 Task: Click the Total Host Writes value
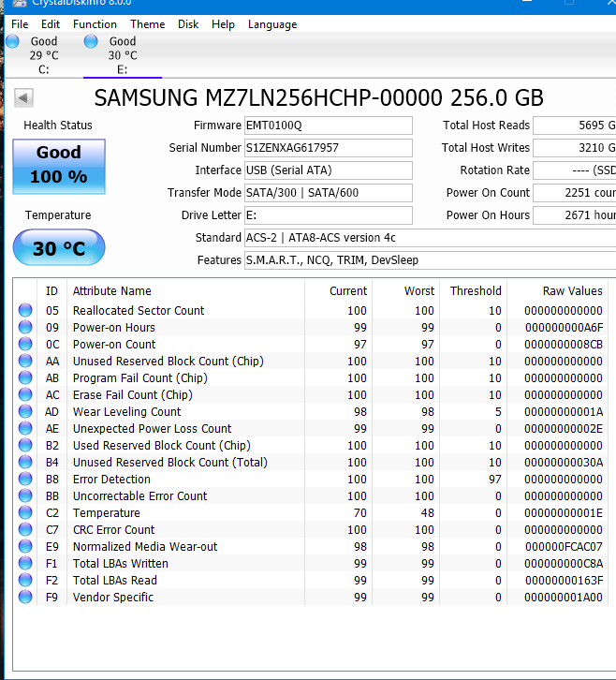click(575, 148)
